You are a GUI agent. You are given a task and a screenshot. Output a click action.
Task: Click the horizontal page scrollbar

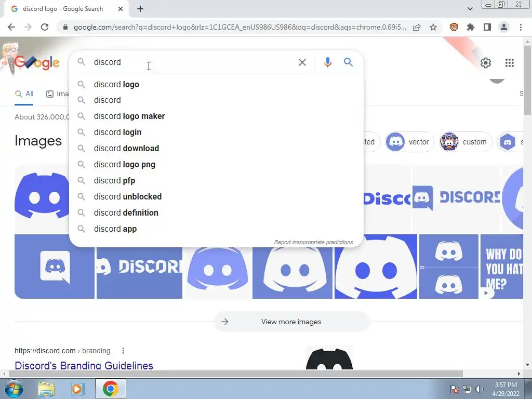pyautogui.click(x=236, y=374)
